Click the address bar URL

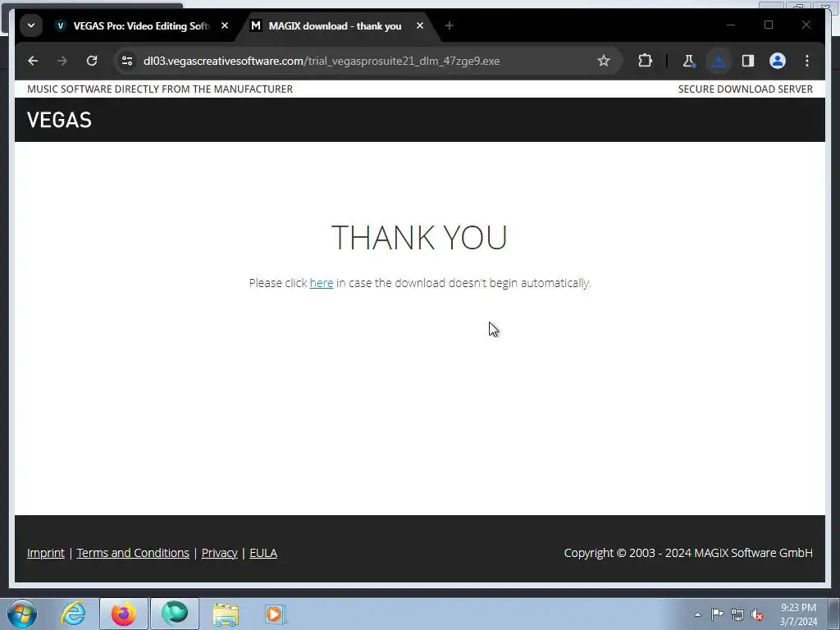coord(322,61)
